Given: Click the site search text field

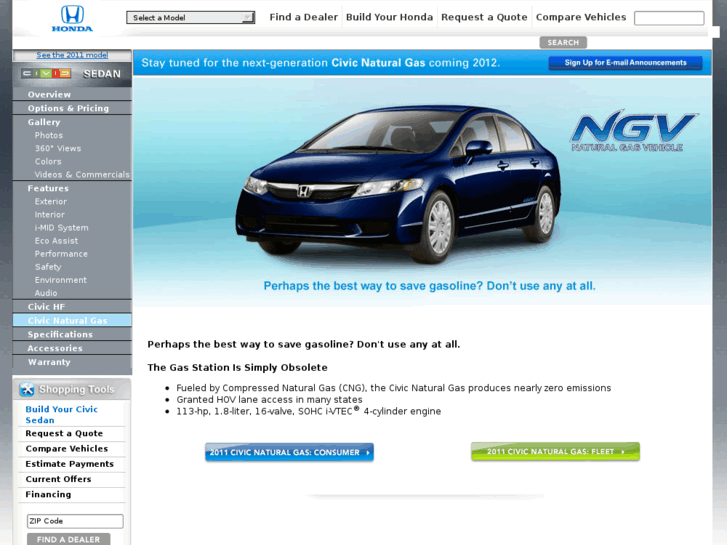Looking at the screenshot, I should (669, 18).
